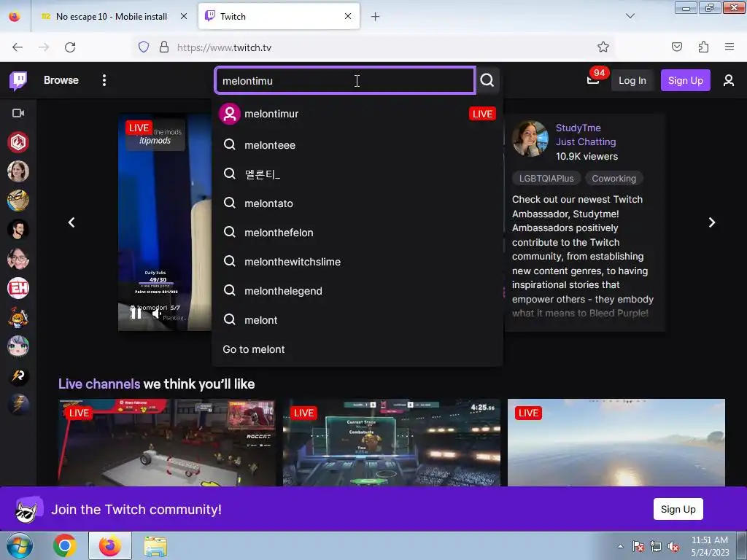Open the three-dot more menu beside Browse
Viewport: 747px width, 560px height.
coord(104,80)
